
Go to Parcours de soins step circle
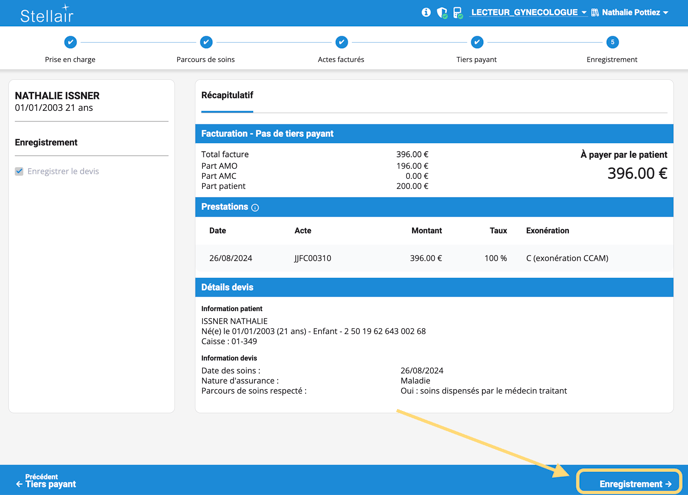point(206,42)
